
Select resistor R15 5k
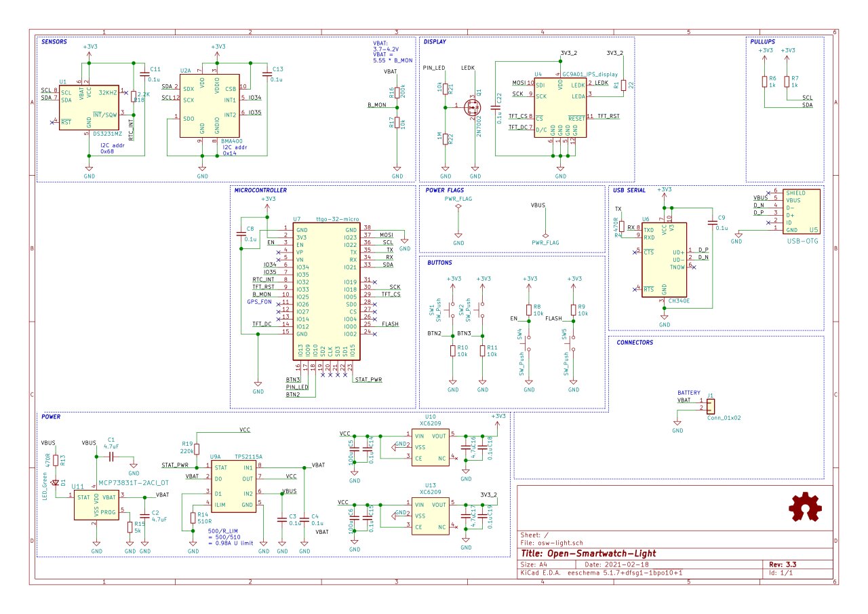point(130,527)
